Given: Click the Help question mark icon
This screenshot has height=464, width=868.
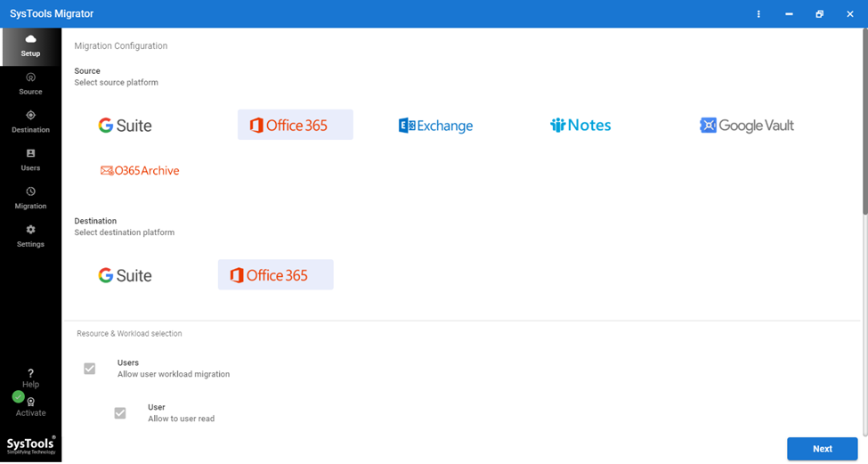Looking at the screenshot, I should click(30, 373).
